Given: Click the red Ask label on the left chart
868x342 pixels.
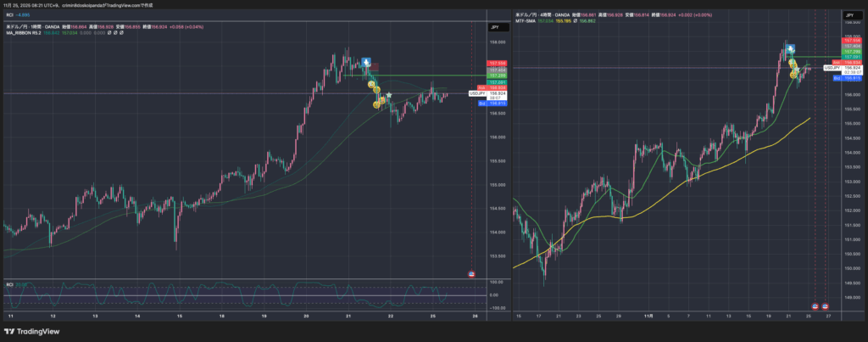Looking at the screenshot, I should (481, 87).
